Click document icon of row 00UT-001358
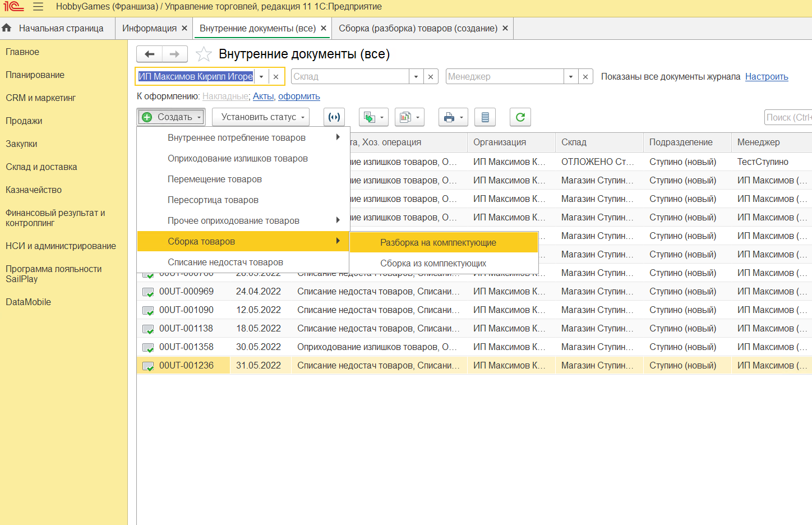 [148, 347]
